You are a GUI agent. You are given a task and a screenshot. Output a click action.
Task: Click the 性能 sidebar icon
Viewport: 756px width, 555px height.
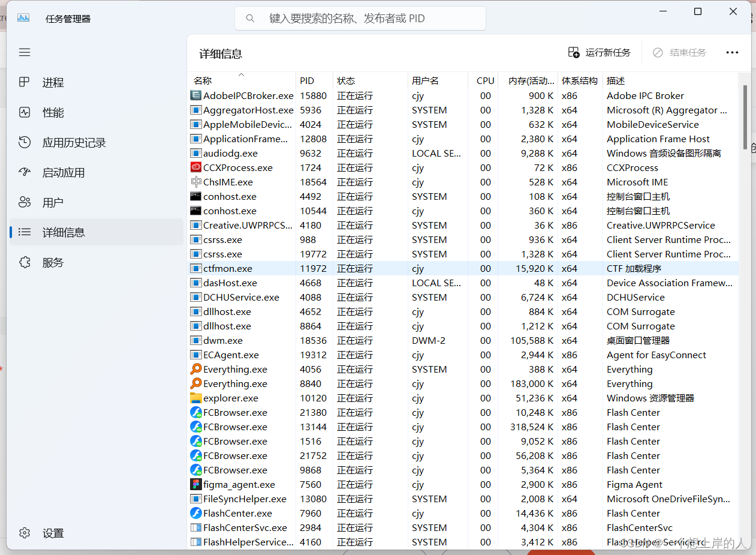pyautogui.click(x=25, y=112)
